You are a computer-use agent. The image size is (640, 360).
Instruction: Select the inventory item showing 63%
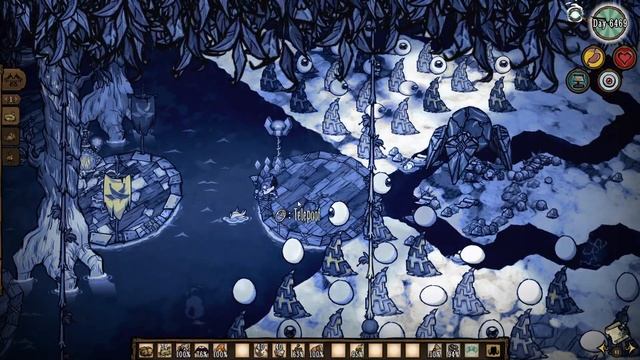(298, 350)
